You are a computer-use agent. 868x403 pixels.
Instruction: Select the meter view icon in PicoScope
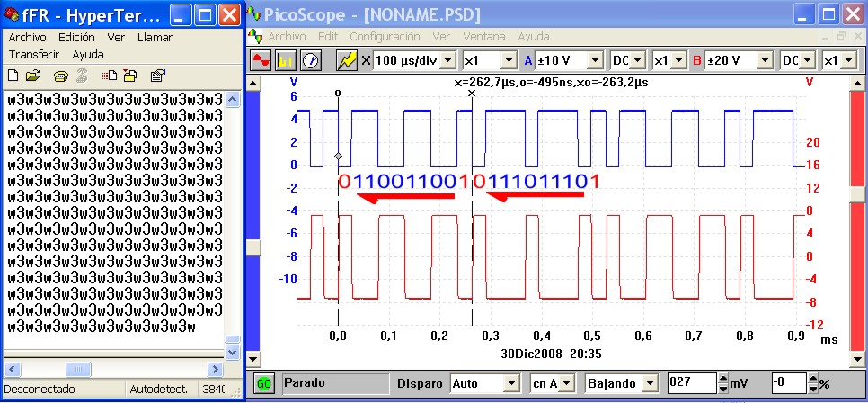click(x=310, y=60)
